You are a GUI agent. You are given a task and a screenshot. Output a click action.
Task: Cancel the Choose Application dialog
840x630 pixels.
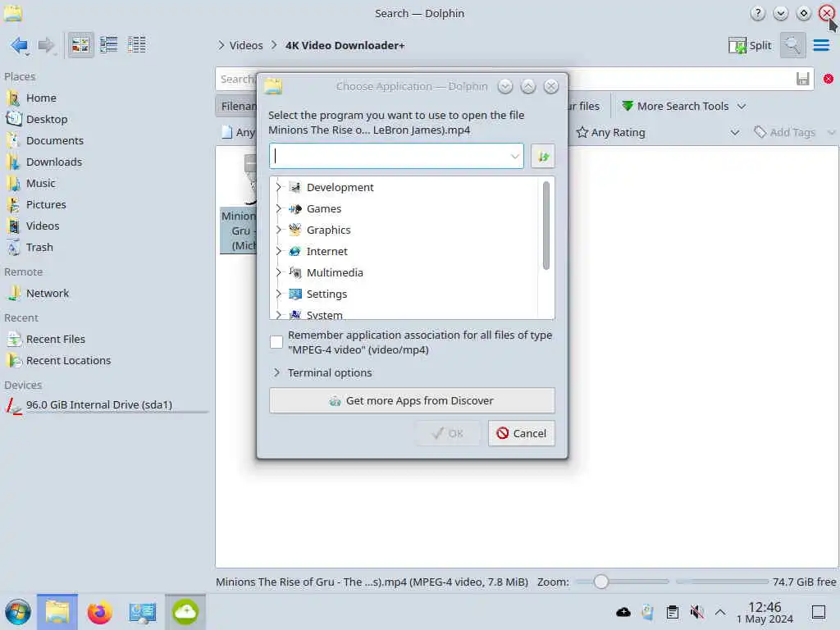pyautogui.click(x=521, y=433)
